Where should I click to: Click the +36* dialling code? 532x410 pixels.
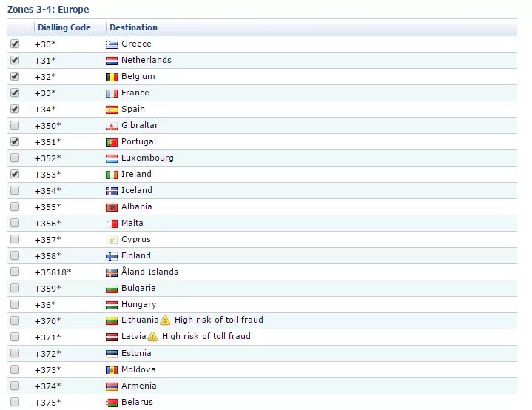[45, 305]
